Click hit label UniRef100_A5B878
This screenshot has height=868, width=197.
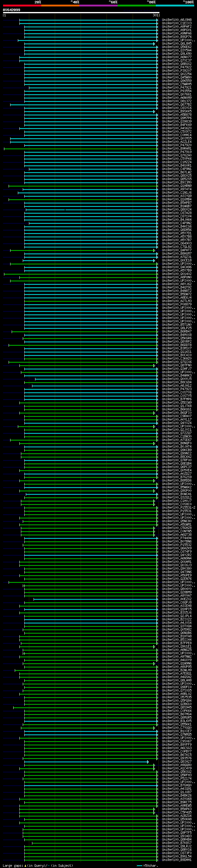[177, 115]
